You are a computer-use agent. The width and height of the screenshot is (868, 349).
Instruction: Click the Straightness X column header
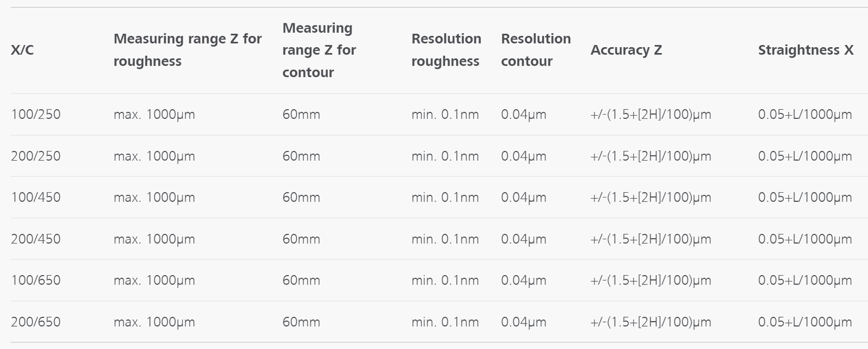tap(805, 50)
